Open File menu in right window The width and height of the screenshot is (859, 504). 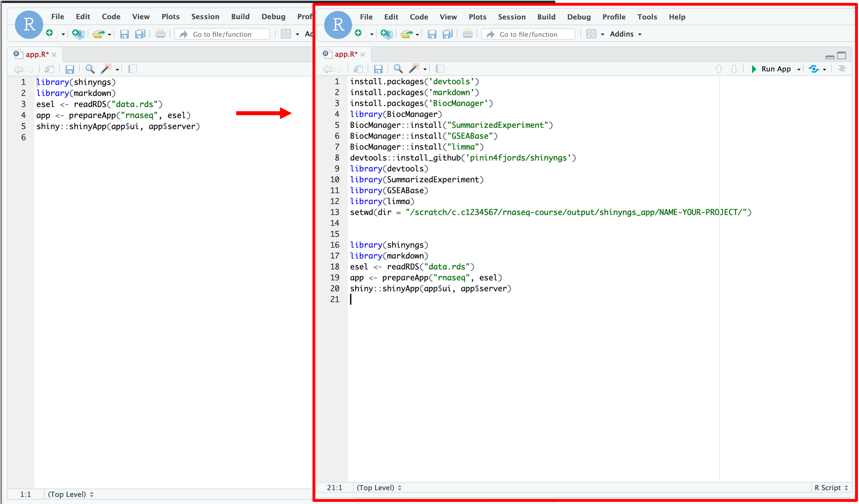point(366,17)
